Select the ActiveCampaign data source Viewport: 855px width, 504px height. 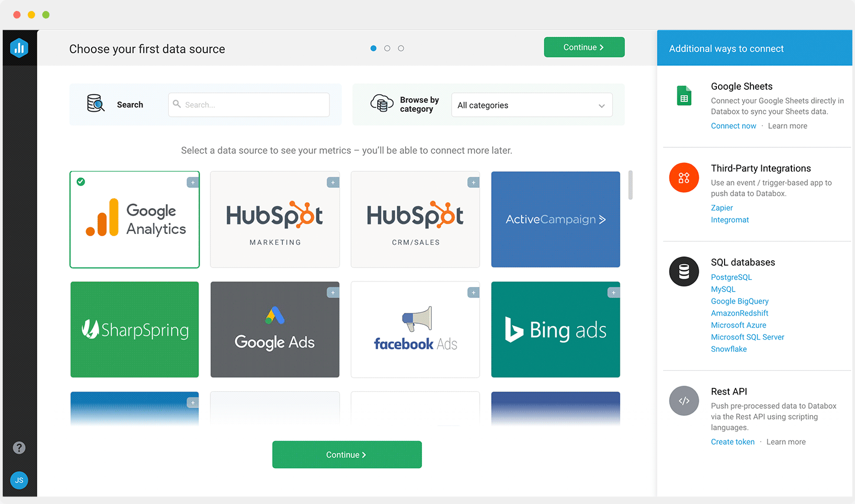point(556,220)
